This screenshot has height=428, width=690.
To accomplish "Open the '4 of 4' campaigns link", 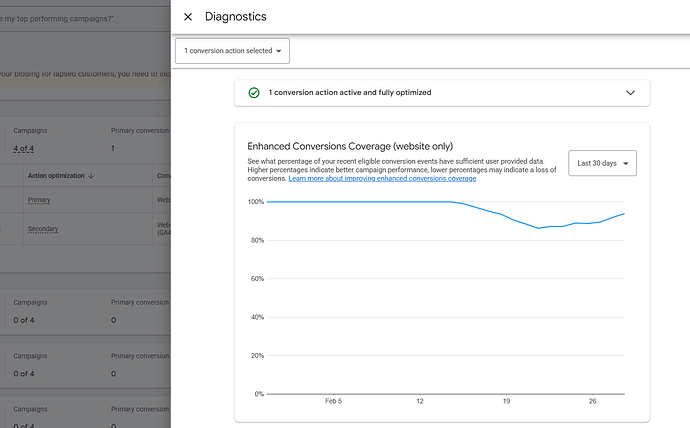I will (x=24, y=149).
